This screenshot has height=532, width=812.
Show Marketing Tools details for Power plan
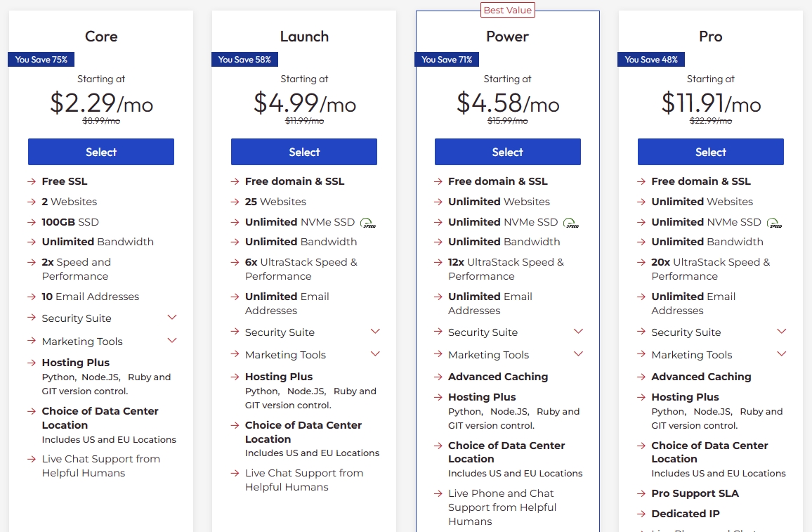click(x=578, y=354)
